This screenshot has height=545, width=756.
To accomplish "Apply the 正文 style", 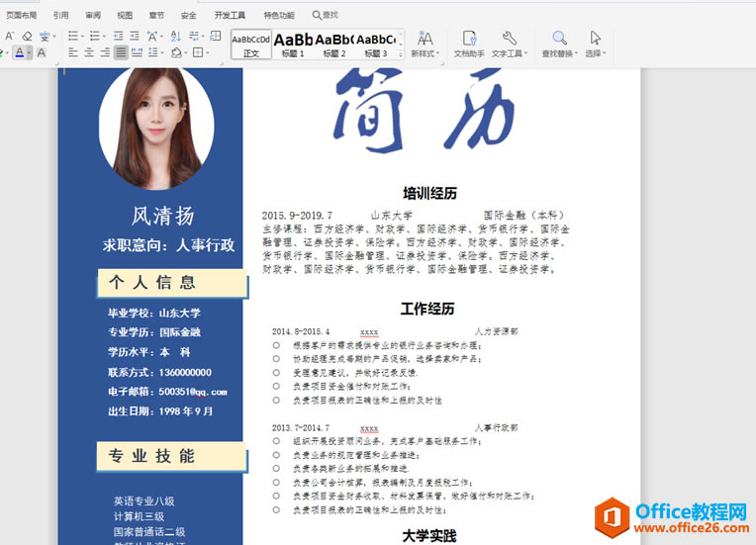I will [x=251, y=45].
